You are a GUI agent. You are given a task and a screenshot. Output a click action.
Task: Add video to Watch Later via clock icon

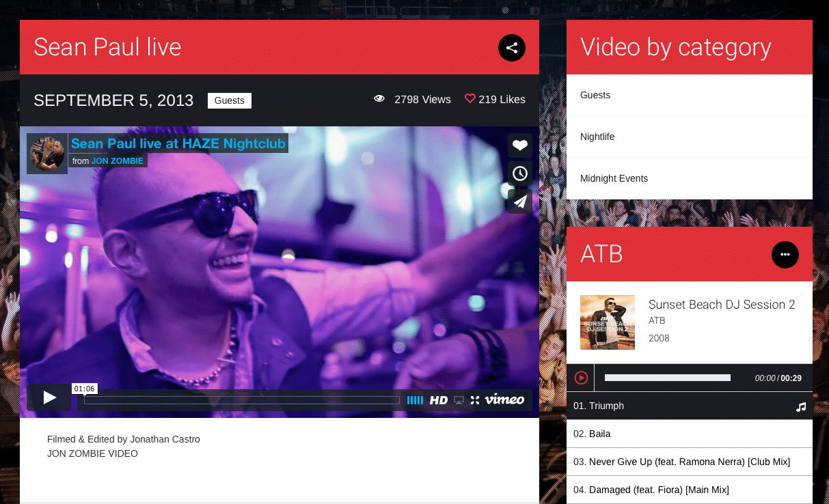520,173
